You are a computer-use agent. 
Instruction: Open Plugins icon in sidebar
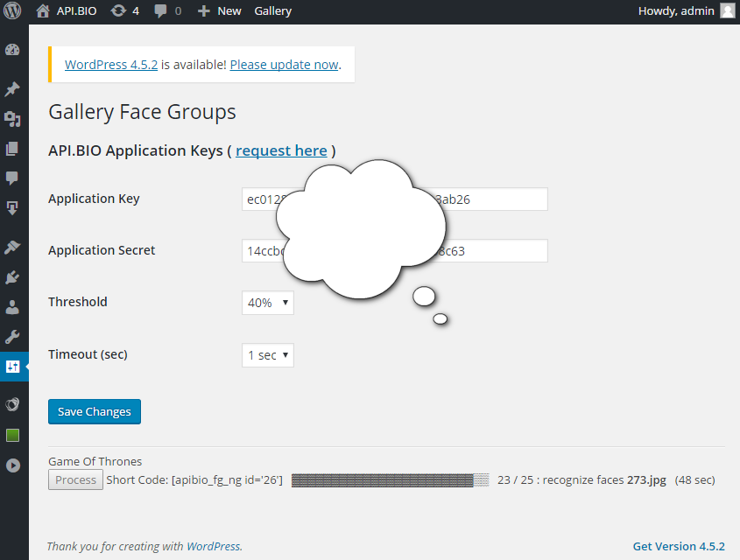click(x=12, y=277)
